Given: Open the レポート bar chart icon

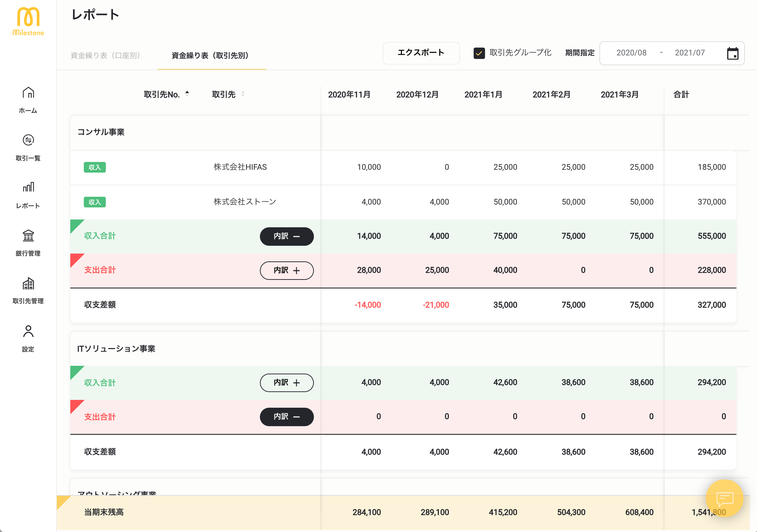Looking at the screenshot, I should 28,187.
